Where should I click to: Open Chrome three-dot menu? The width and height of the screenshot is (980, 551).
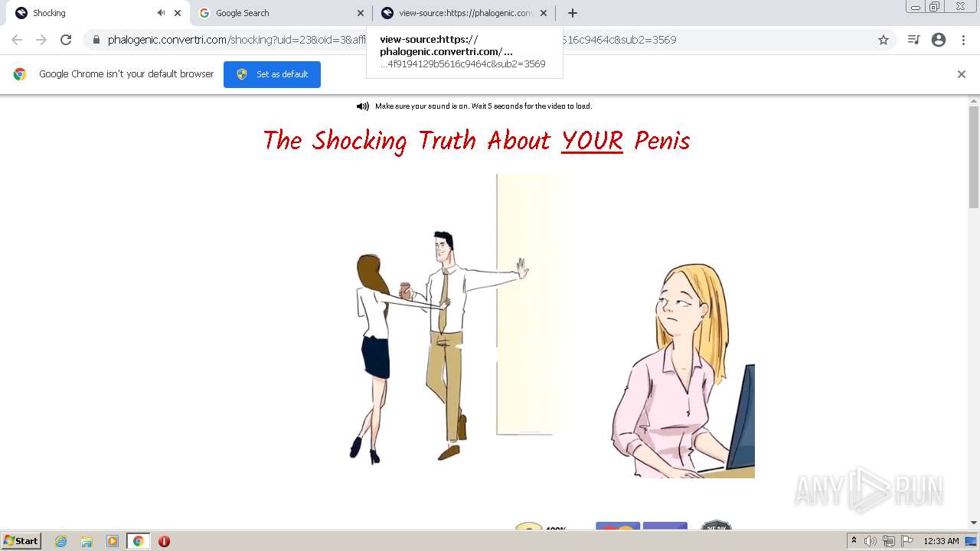click(x=963, y=40)
